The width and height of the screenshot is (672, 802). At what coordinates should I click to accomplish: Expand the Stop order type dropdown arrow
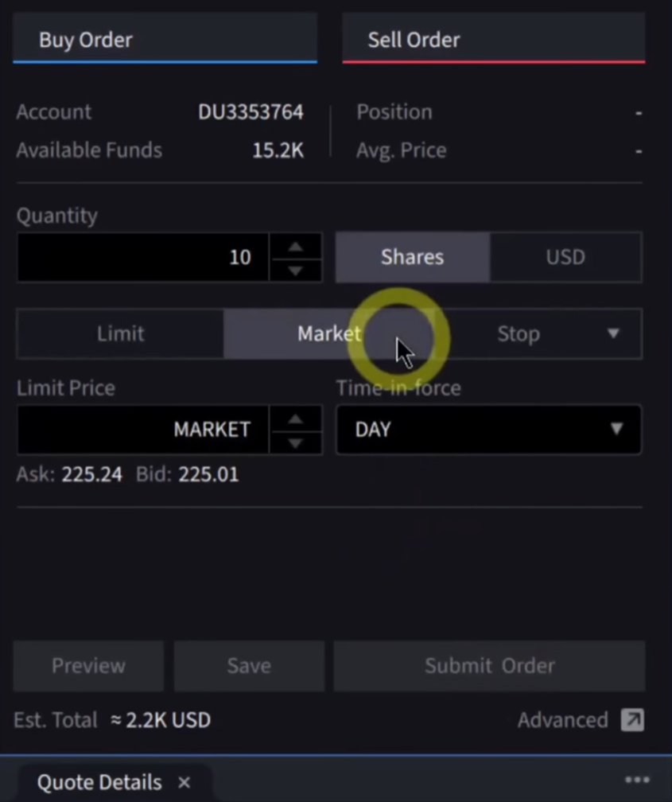click(613, 333)
